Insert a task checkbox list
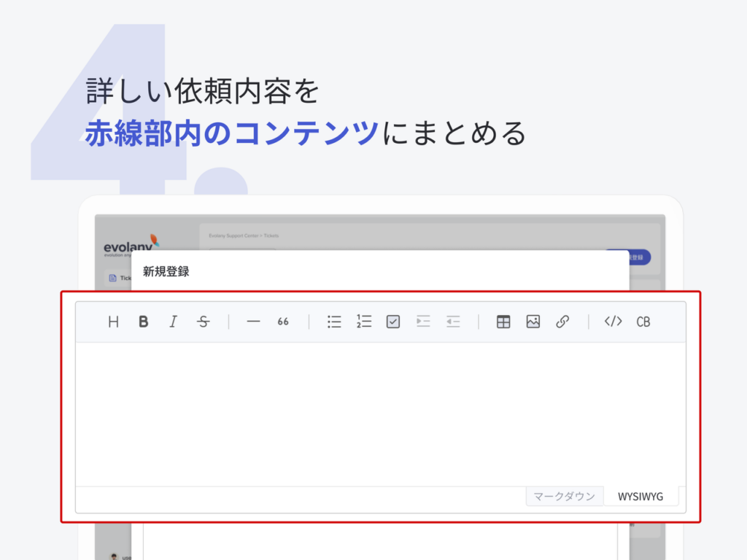Viewport: 747px width, 560px height. [x=393, y=322]
